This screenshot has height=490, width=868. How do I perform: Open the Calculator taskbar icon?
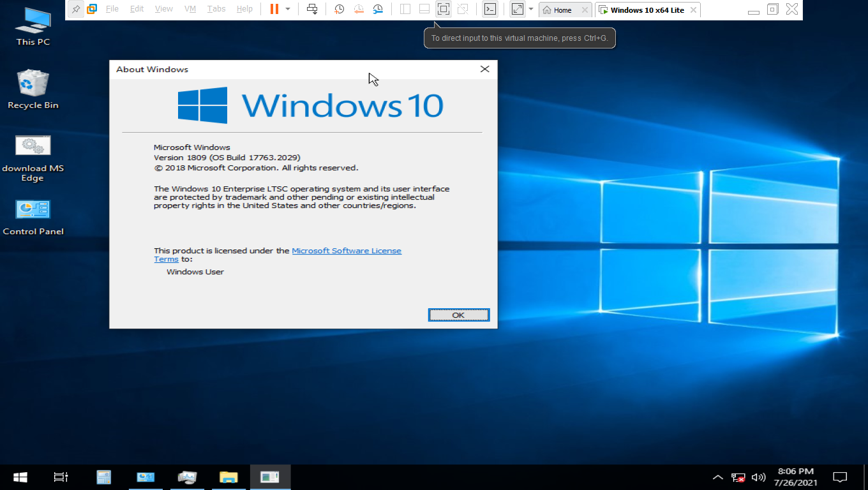[103, 477]
